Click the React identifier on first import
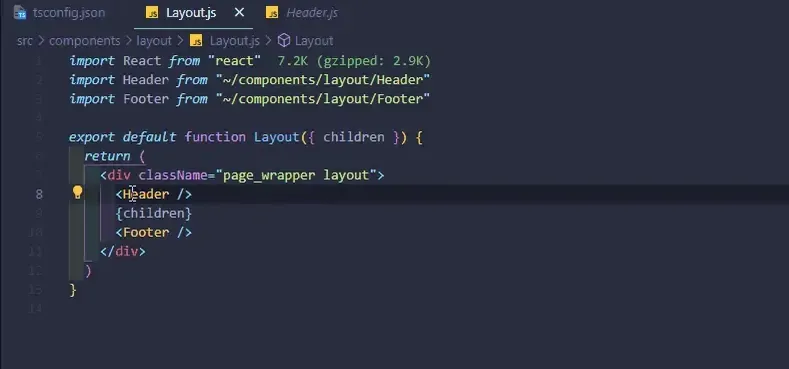 (142, 61)
